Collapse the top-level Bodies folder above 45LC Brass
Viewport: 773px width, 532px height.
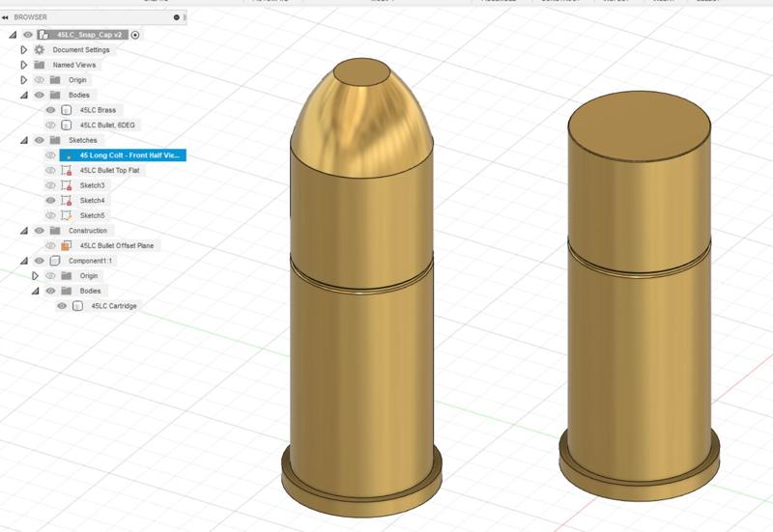pos(23,95)
